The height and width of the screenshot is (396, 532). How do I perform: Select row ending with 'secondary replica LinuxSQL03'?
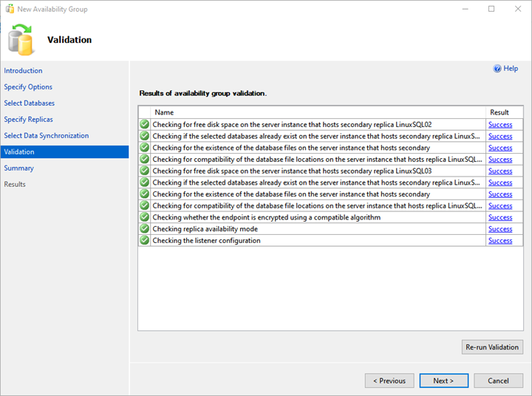coord(331,171)
